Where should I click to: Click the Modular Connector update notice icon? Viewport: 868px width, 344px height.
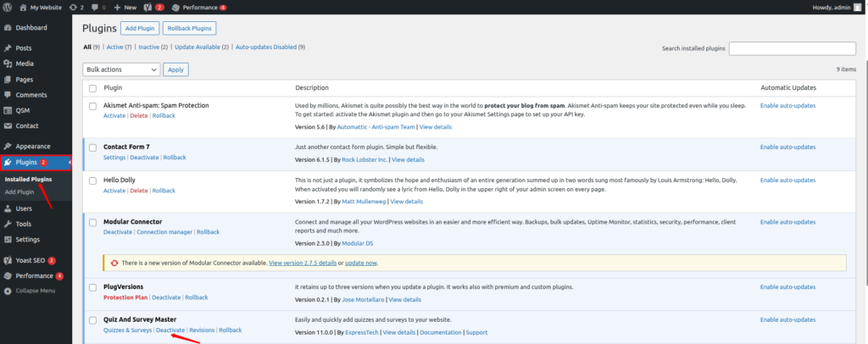[114, 264]
